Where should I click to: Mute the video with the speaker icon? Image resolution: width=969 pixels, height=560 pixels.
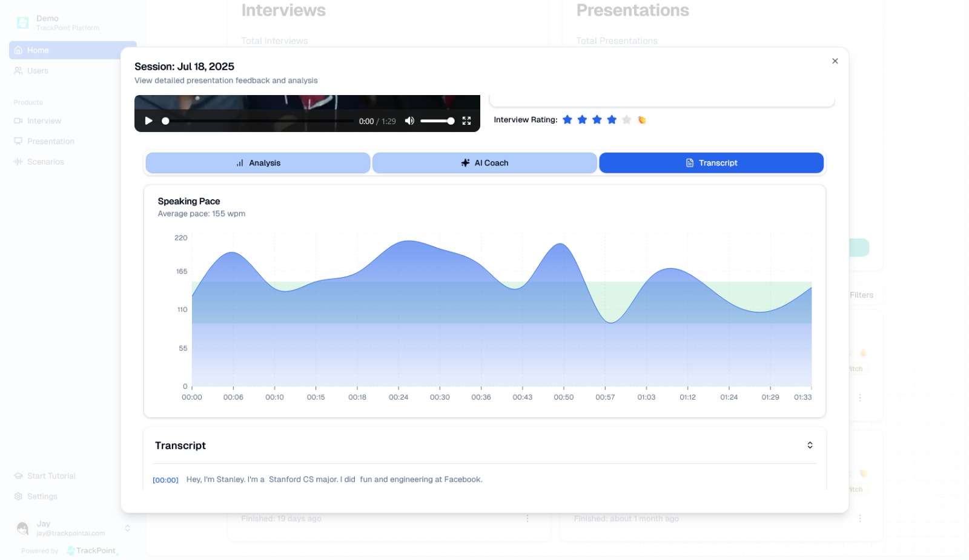click(409, 121)
